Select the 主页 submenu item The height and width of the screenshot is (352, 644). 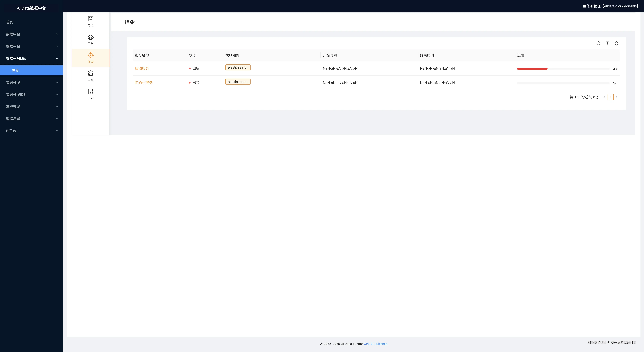pos(15,70)
